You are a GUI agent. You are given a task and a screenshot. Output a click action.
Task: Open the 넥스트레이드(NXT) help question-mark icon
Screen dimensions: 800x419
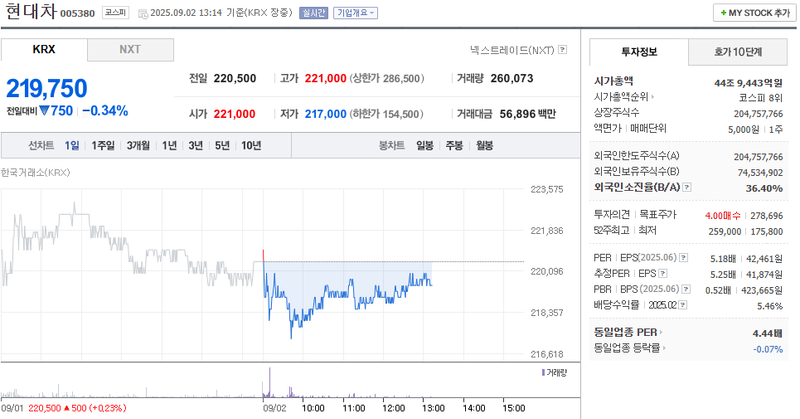click(562, 50)
